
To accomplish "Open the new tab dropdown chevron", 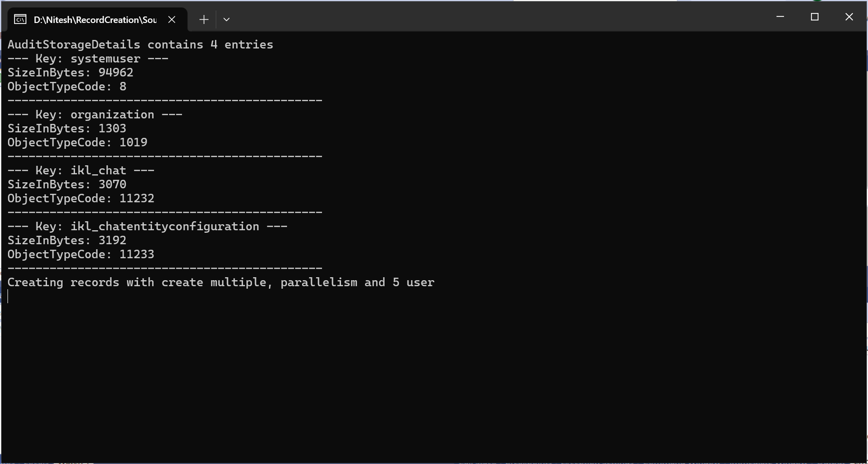I will tap(226, 19).
